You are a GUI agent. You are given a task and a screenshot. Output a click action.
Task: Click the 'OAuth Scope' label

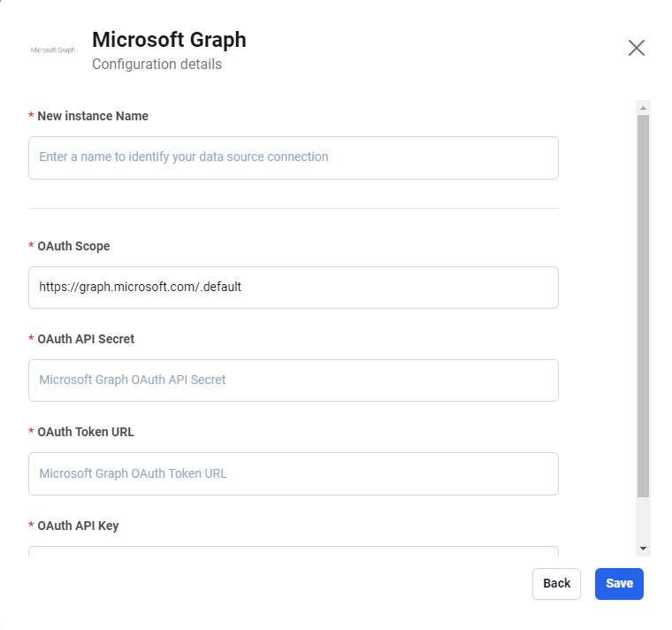click(73, 247)
